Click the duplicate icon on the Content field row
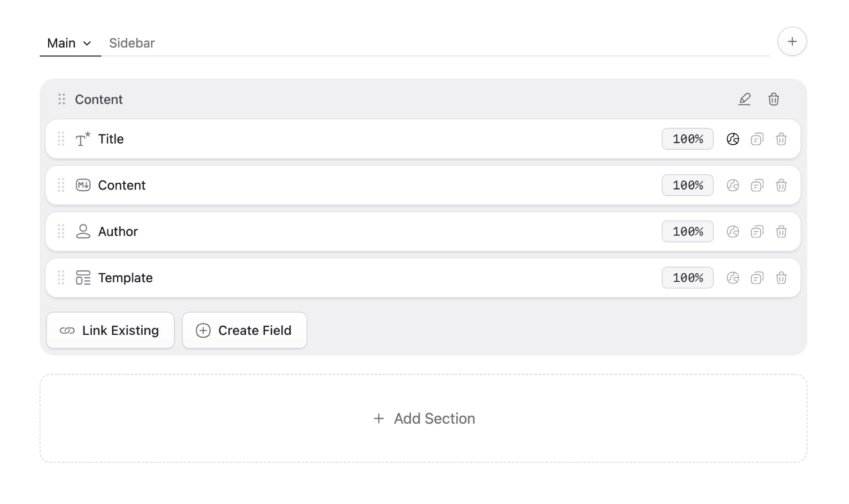This screenshot has height=504, width=849. [x=757, y=186]
